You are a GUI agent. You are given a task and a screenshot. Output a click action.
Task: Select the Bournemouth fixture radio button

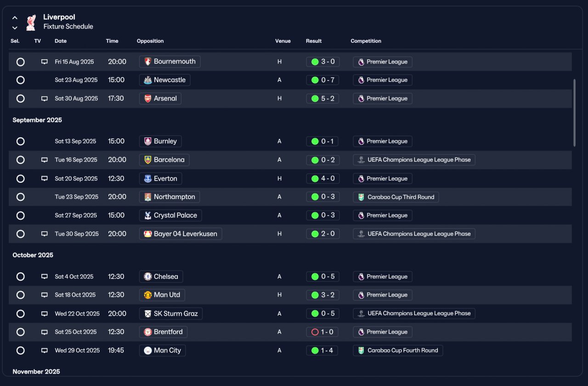click(x=20, y=62)
